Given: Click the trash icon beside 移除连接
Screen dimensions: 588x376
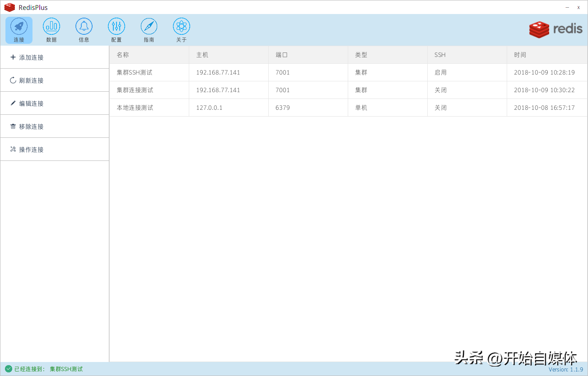Looking at the screenshot, I should tap(13, 126).
